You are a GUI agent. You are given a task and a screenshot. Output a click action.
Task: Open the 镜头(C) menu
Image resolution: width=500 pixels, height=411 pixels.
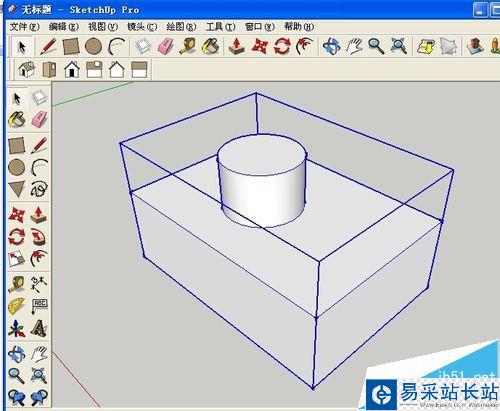pos(142,26)
